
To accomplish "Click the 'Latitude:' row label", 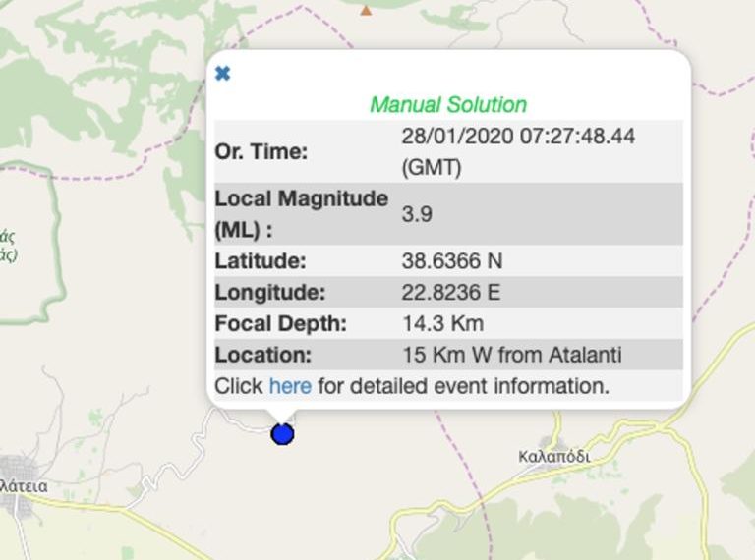I will tap(261, 261).
